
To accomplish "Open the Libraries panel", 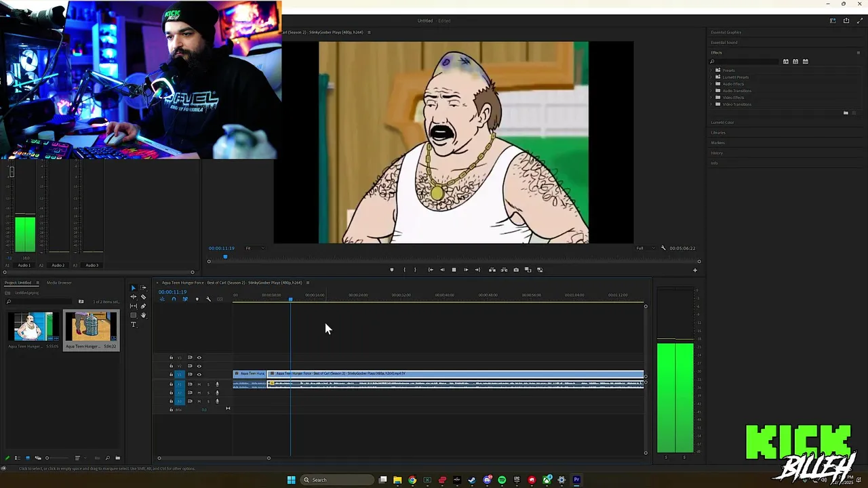I will [718, 133].
